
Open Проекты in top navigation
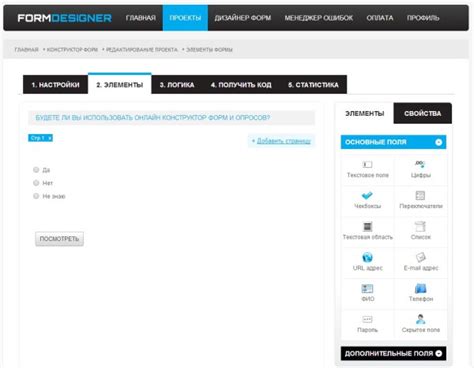185,18
